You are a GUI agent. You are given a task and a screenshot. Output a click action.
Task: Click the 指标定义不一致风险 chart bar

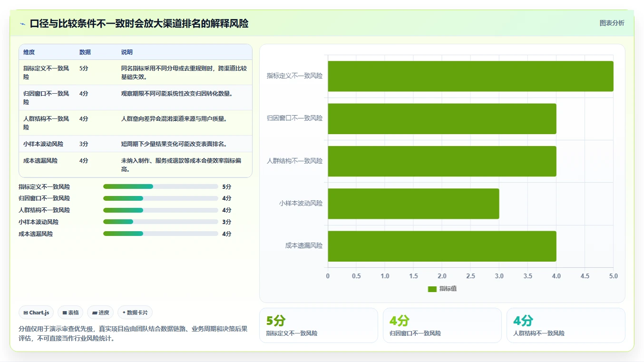tap(470, 76)
